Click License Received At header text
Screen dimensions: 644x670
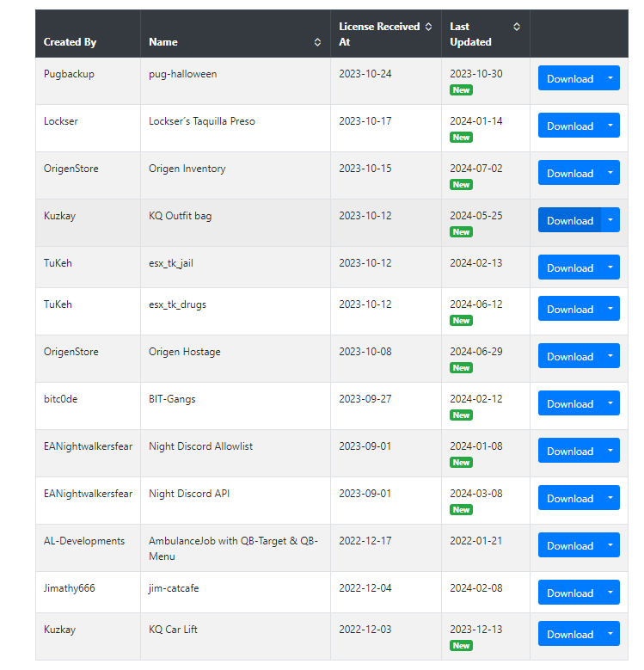click(379, 34)
